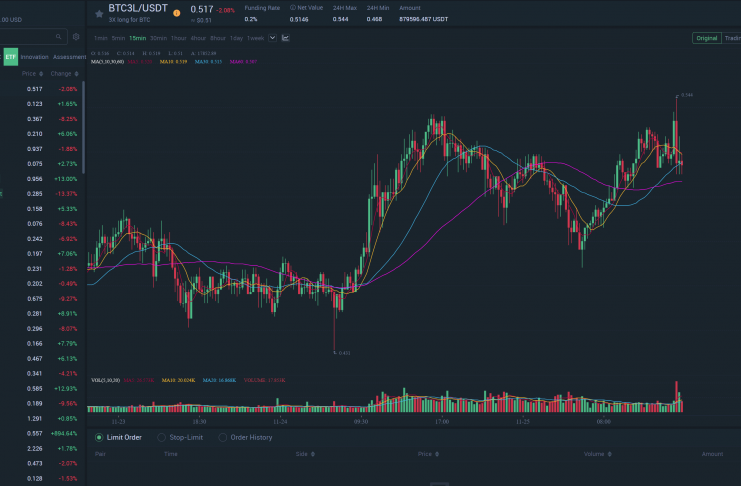Select the row with change +2.73%
The image size is (741, 486).
[x=41, y=164]
